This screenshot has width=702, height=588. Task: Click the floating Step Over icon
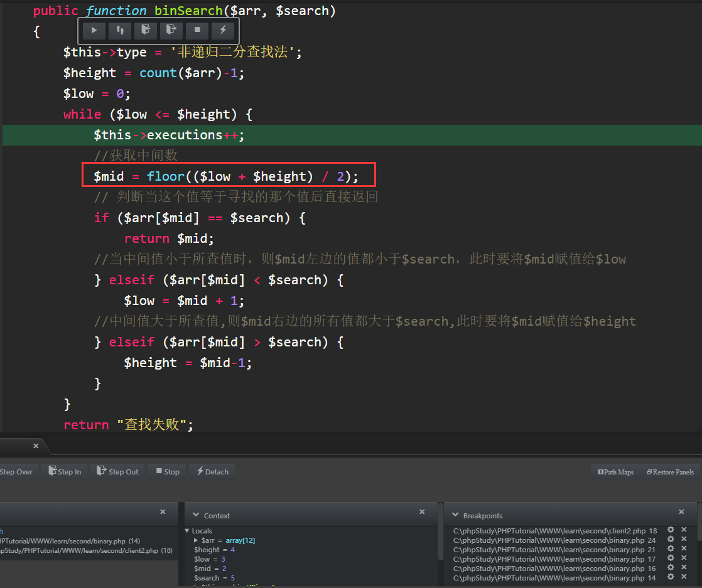tap(120, 30)
